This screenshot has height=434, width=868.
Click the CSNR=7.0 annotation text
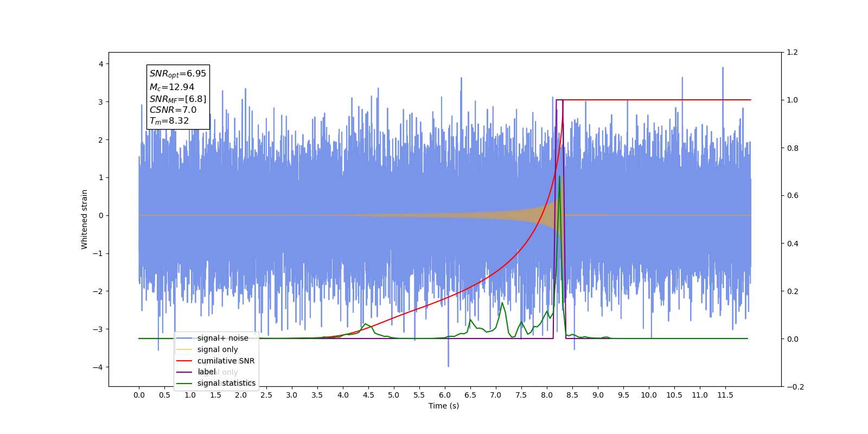(173, 110)
